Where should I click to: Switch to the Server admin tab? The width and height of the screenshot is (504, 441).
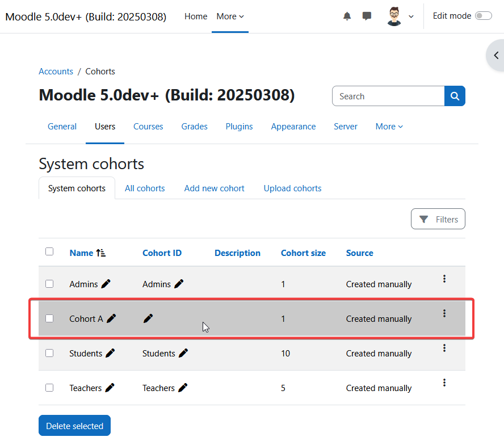[346, 127]
